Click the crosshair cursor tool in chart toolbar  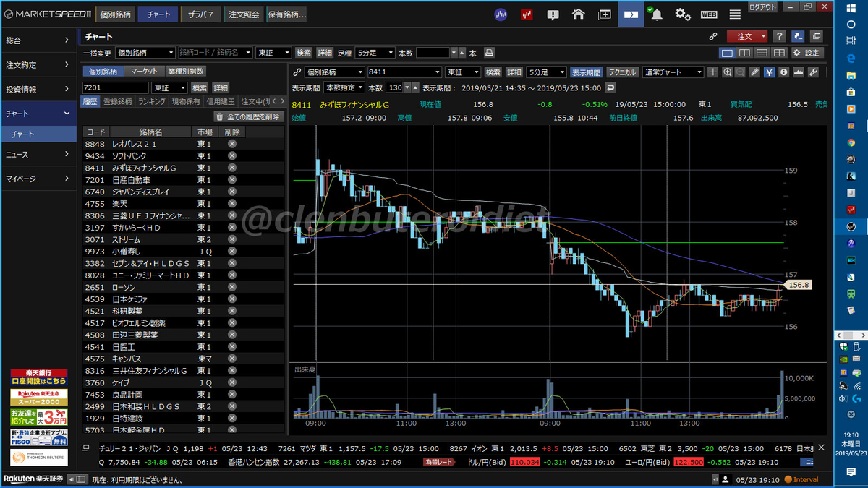[712, 72]
